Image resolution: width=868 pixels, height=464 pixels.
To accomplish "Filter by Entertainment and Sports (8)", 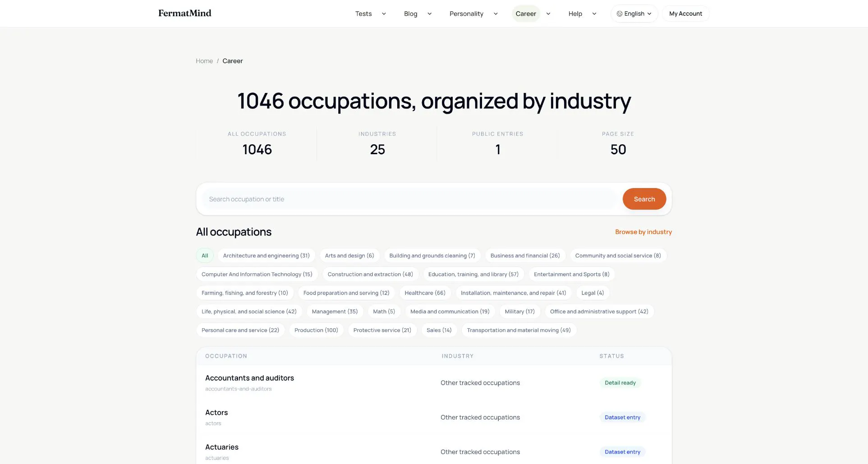I will tap(572, 274).
